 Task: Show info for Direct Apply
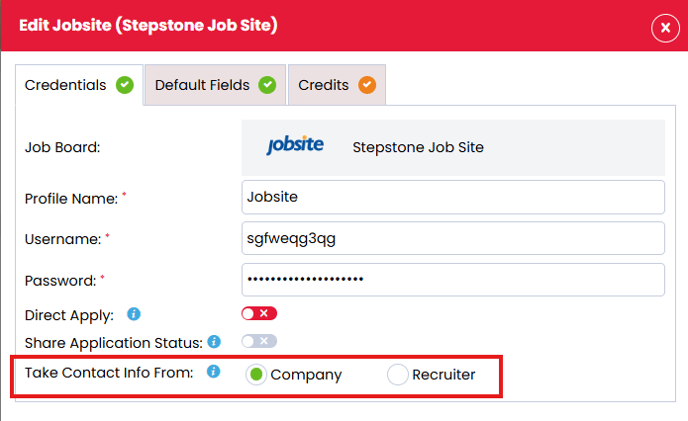coord(134,314)
